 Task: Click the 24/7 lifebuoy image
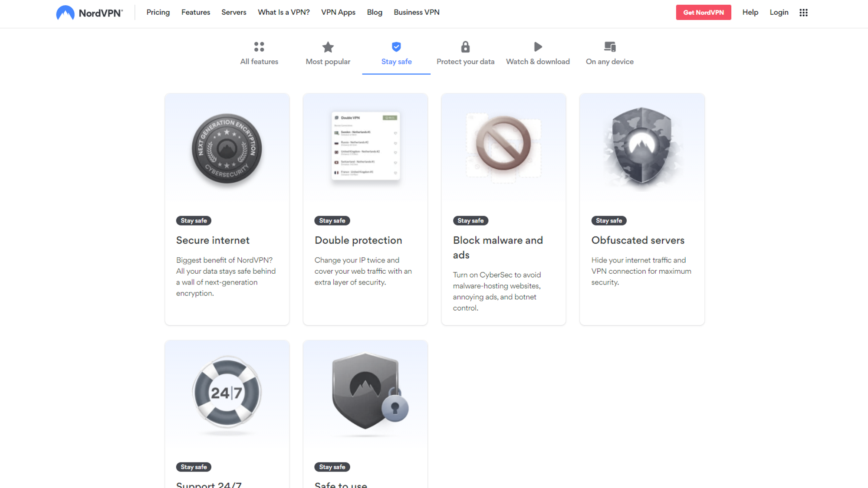click(227, 393)
